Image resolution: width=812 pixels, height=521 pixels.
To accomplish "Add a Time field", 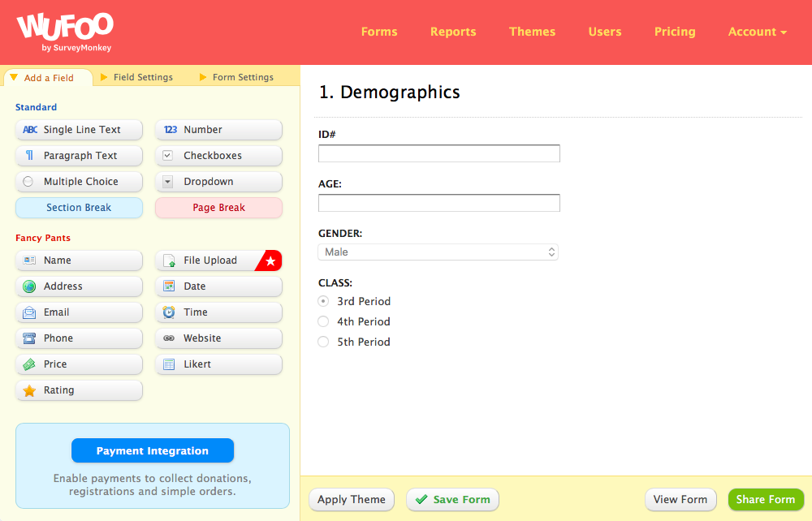I will click(x=218, y=312).
